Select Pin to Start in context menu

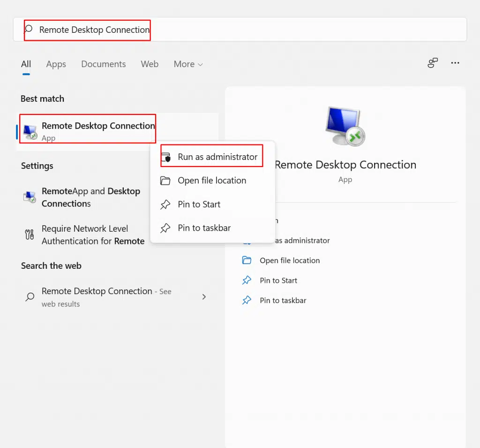[199, 205]
